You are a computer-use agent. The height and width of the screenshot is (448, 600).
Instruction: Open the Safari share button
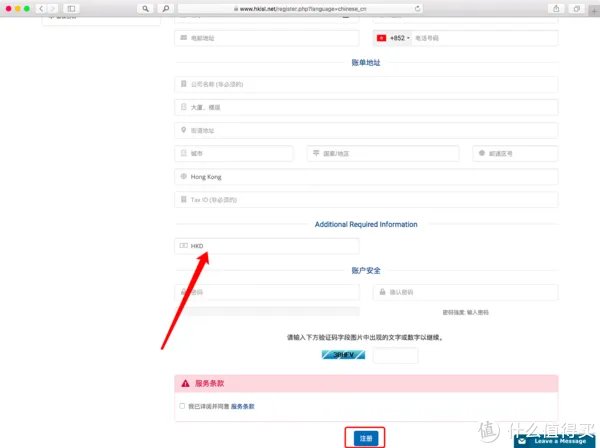click(x=556, y=8)
